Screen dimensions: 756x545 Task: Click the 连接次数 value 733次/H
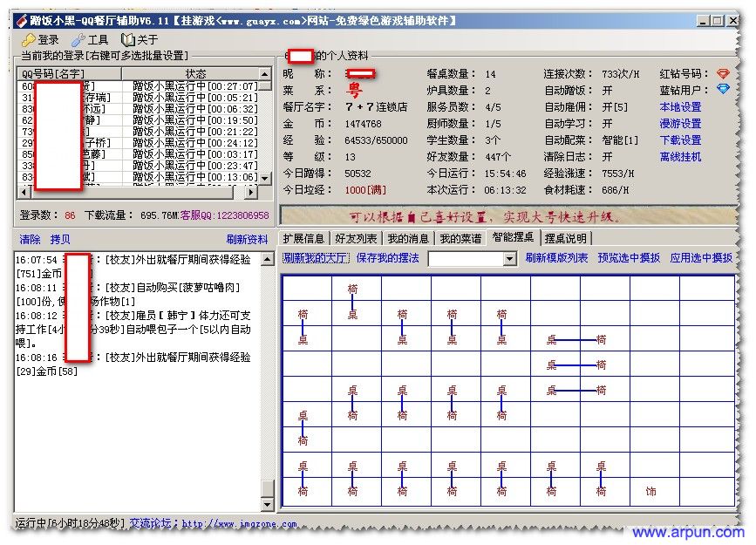click(621, 74)
